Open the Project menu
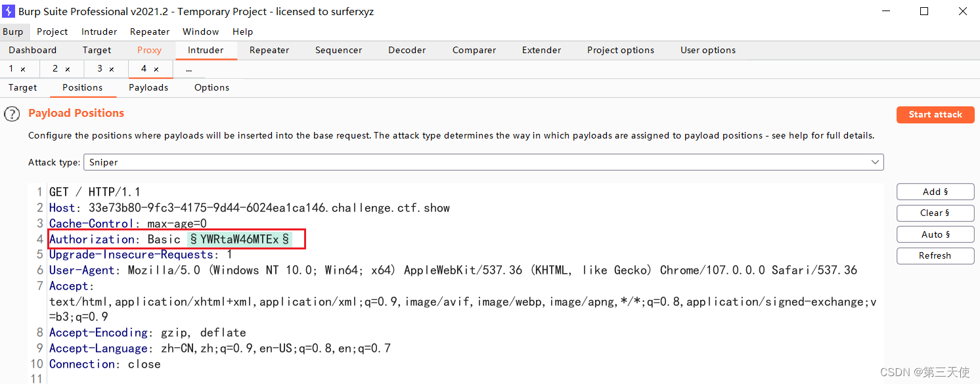980x384 pixels. [x=53, y=32]
